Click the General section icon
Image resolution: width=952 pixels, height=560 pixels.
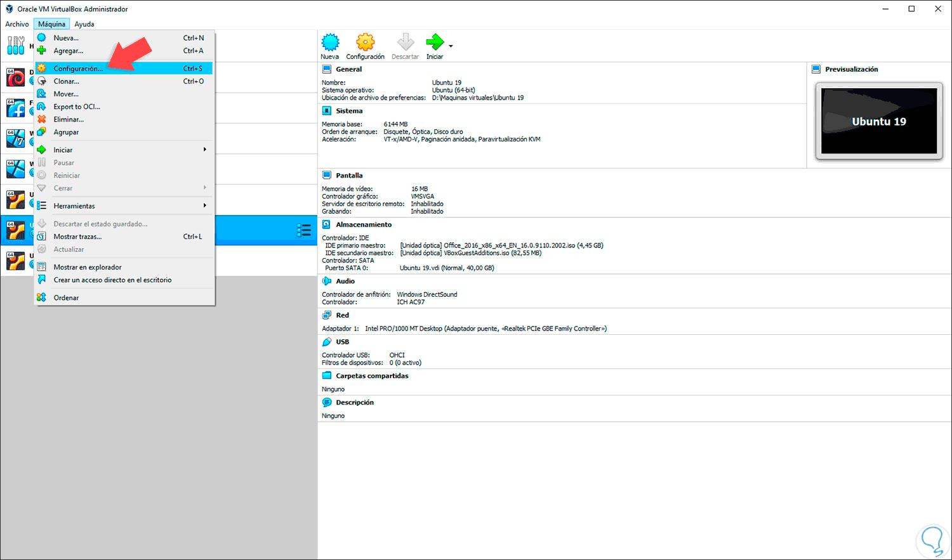click(x=327, y=69)
